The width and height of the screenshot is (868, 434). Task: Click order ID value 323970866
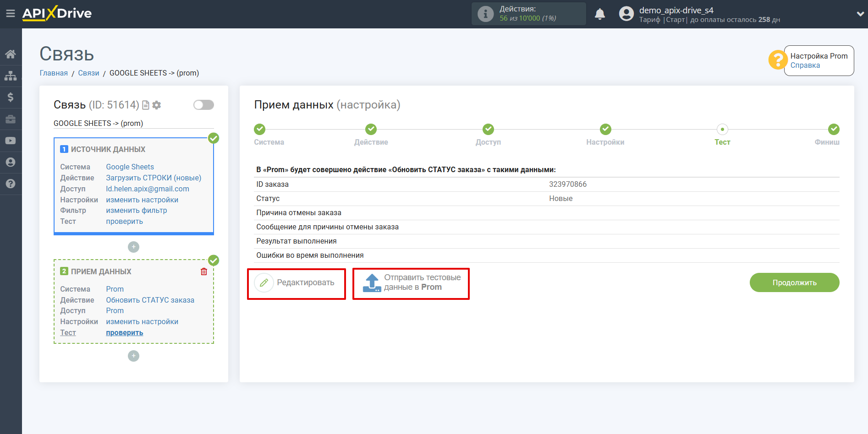[568, 184]
